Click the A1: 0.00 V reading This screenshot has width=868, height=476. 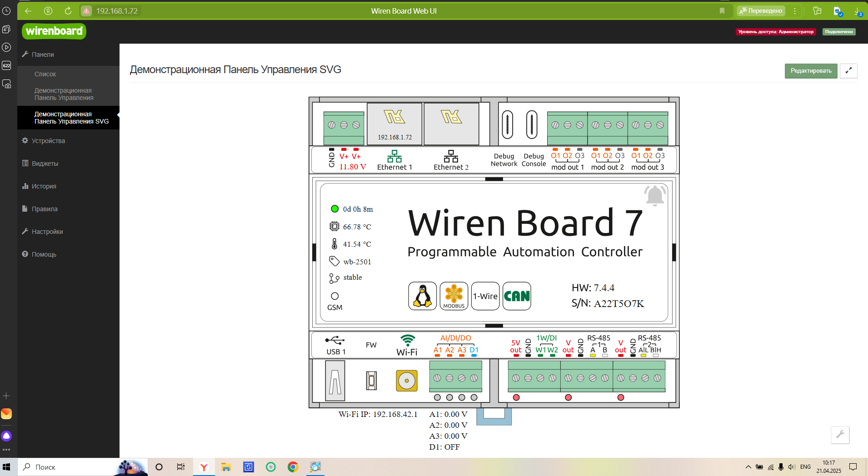coord(448,414)
